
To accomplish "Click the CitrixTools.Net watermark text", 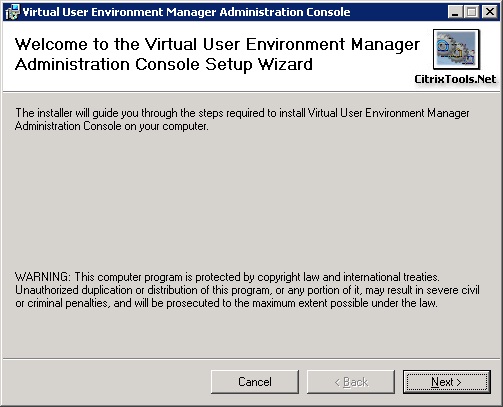I will click(455, 79).
